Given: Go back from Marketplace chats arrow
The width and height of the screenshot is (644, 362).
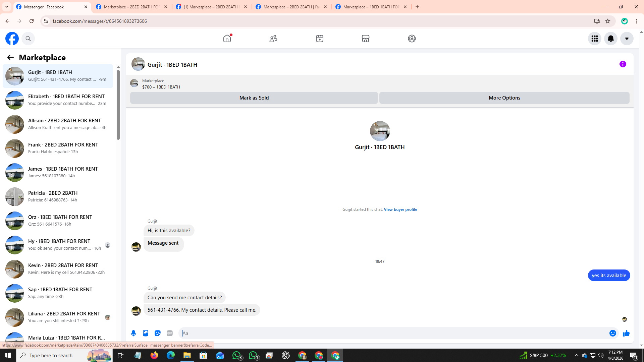Looking at the screenshot, I should 10,57.
